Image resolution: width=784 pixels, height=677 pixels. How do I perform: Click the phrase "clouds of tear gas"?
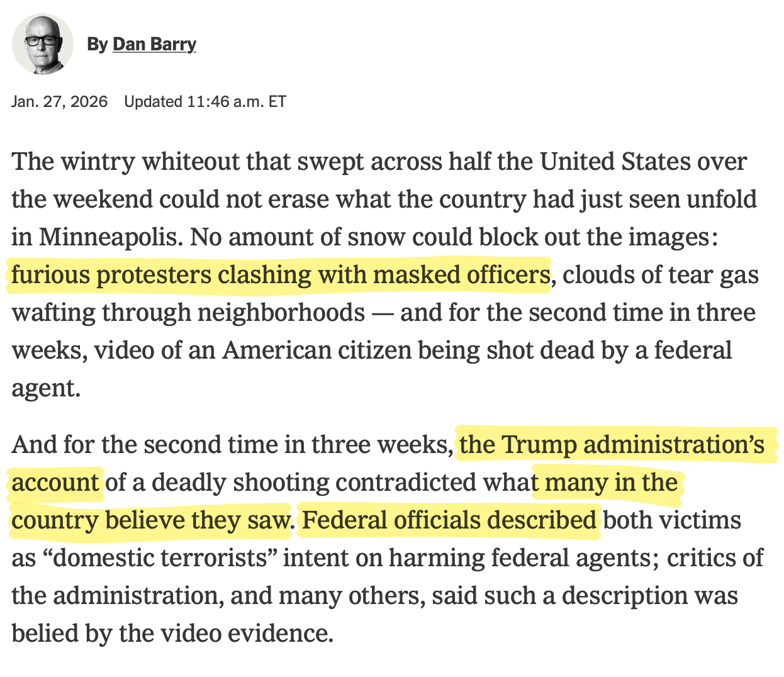click(659, 275)
